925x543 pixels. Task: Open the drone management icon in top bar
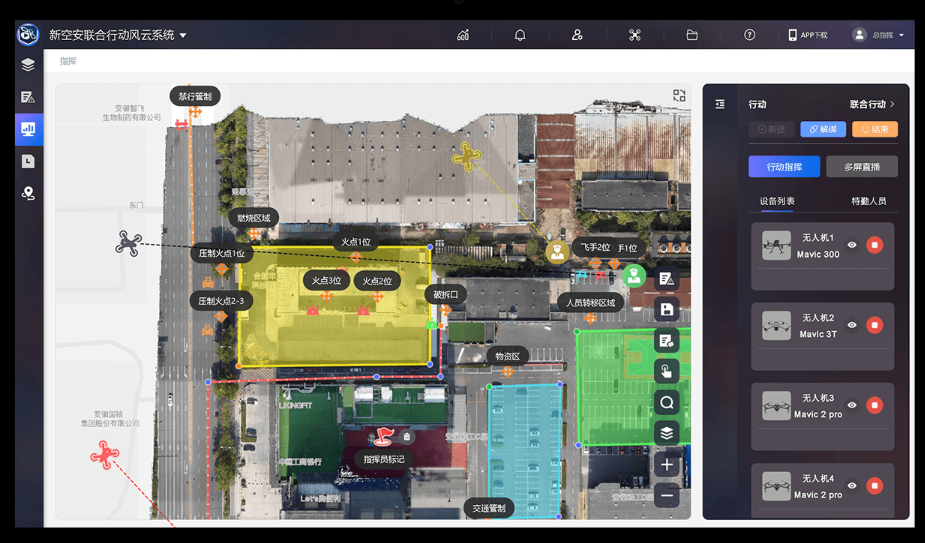point(635,35)
